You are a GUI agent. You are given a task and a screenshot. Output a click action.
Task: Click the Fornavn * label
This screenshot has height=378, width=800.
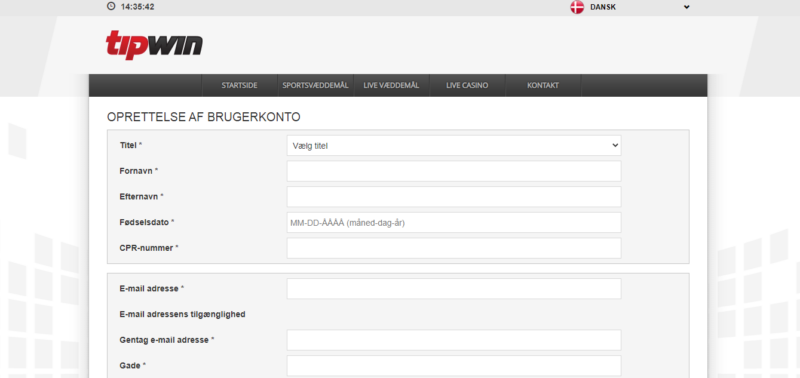tap(139, 171)
